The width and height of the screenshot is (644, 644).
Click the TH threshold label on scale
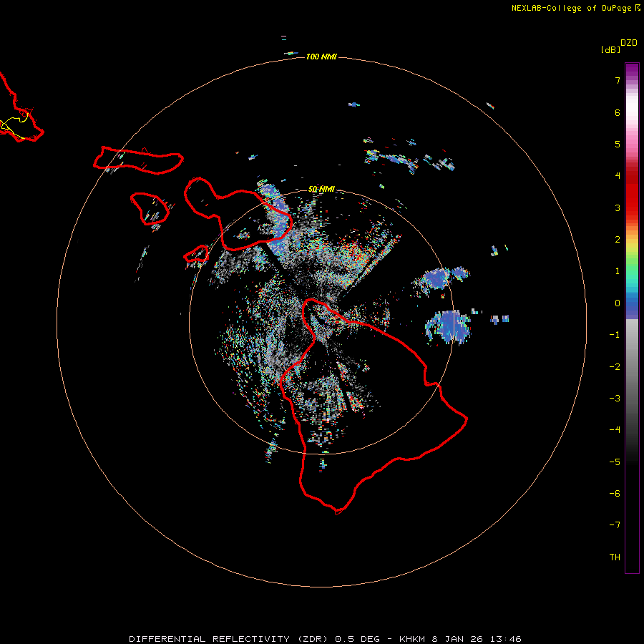[615, 557]
